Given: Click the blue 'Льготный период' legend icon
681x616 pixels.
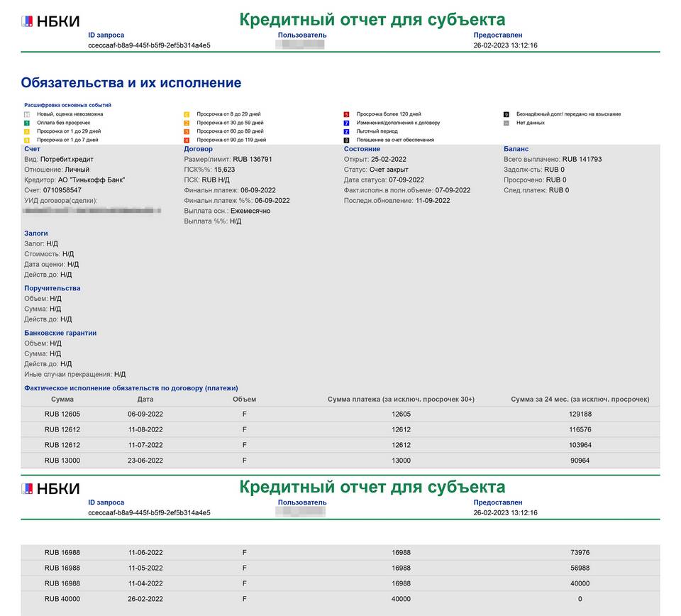Looking at the screenshot, I should [x=346, y=131].
